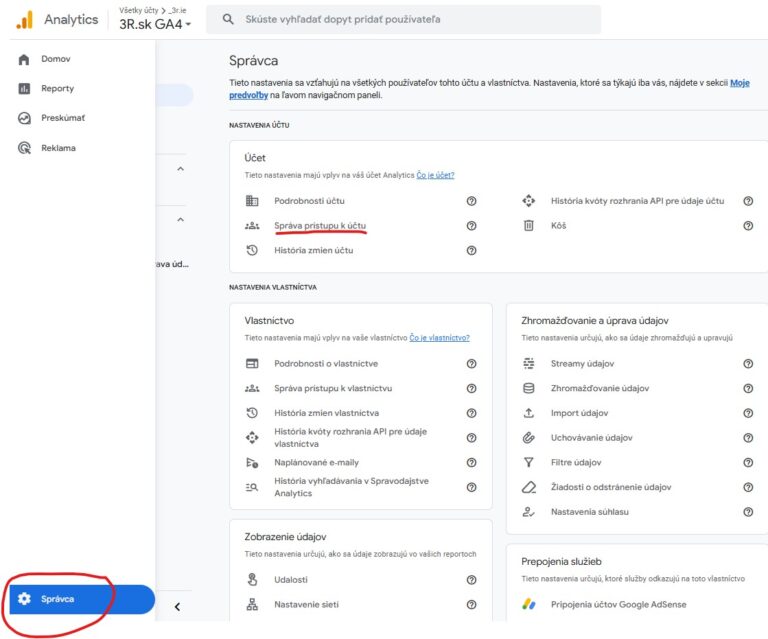Open the Reklama advertising icon

[x=24, y=148]
